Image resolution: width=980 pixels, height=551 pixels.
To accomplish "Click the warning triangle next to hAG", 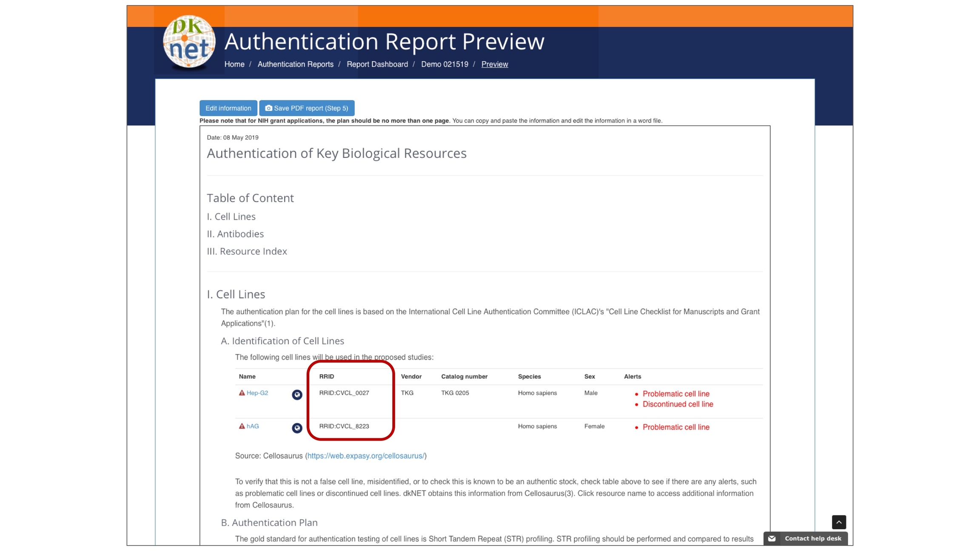I will coord(242,426).
